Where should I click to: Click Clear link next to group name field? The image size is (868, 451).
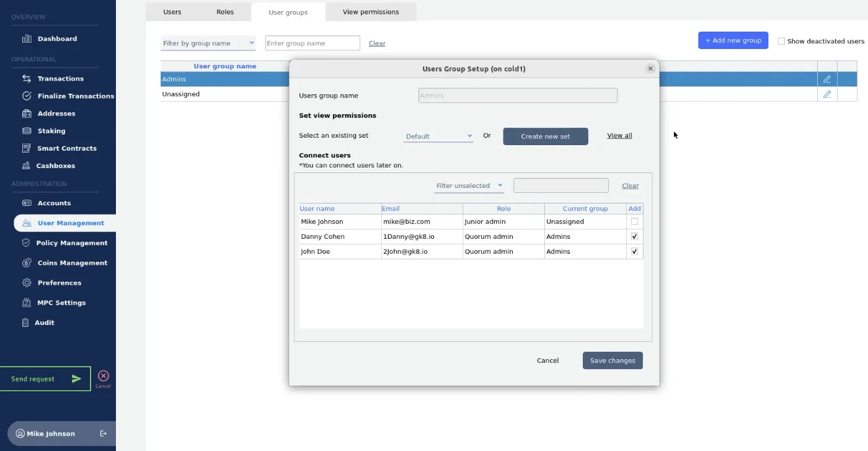(377, 43)
